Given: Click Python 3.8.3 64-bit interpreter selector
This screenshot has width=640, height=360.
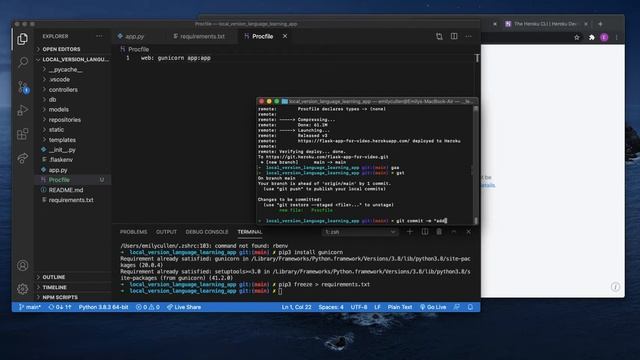Looking at the screenshot, I should 103,307.
